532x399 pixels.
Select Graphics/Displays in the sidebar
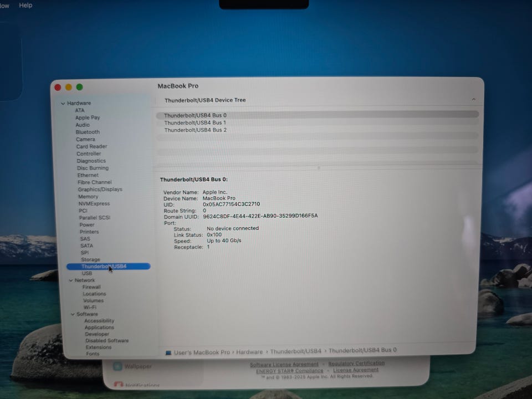pyautogui.click(x=100, y=190)
